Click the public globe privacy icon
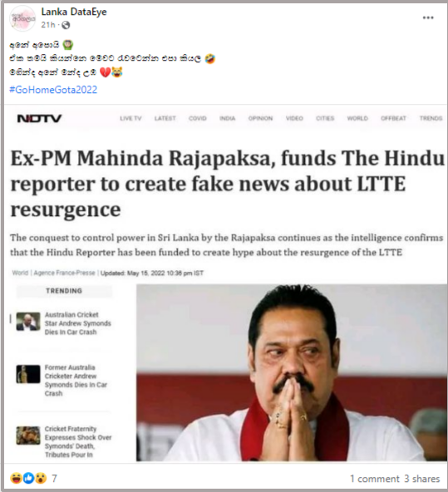The height and width of the screenshot is (492, 448). [66, 25]
